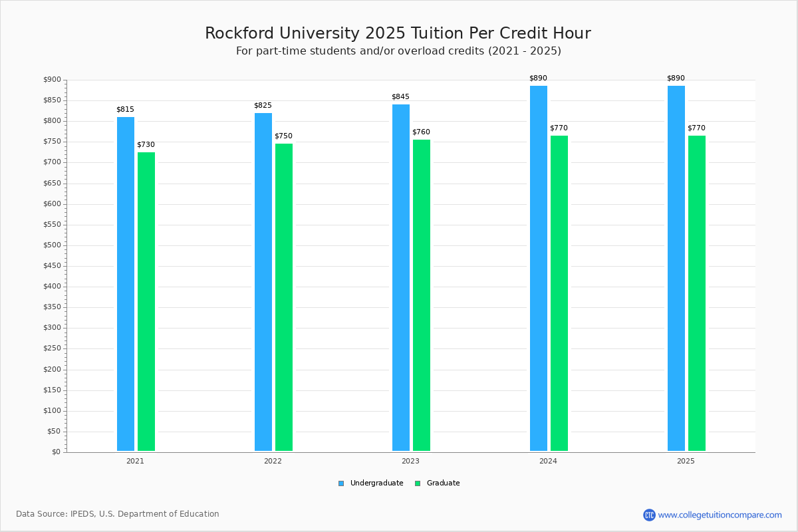Click the CTC logo icon
The height and width of the screenshot is (532, 798).
click(650, 513)
